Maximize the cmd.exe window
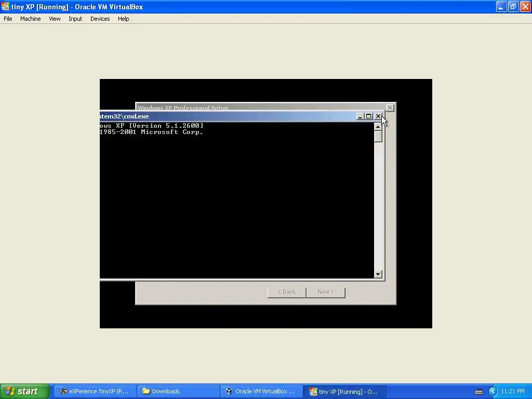 click(x=369, y=116)
